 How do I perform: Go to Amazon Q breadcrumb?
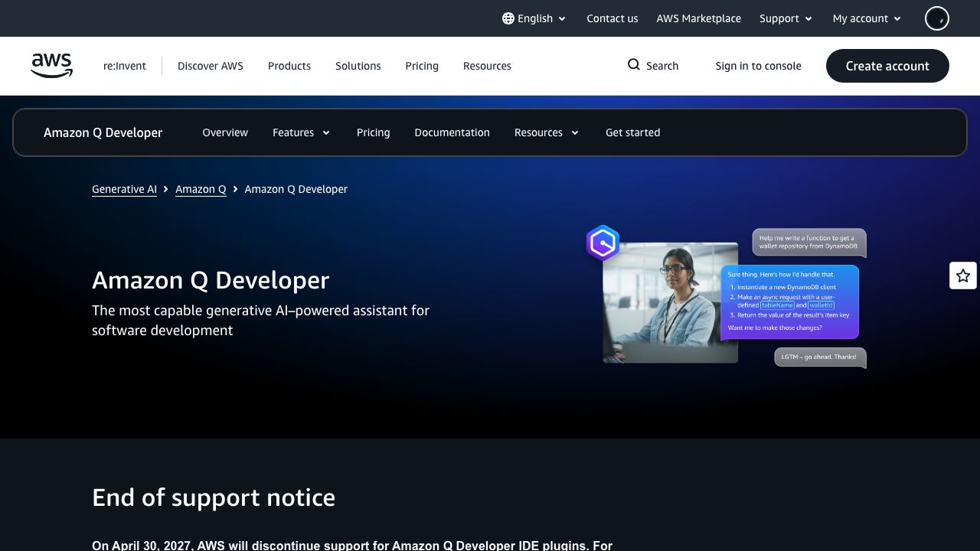(201, 189)
